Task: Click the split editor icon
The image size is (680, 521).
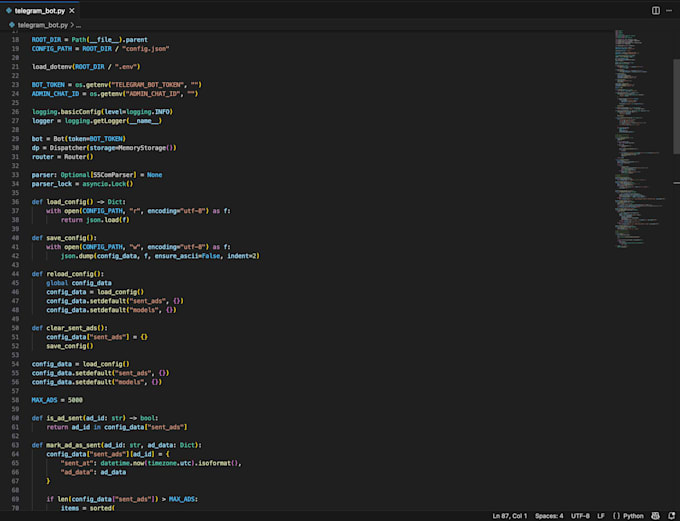Action: [656, 10]
